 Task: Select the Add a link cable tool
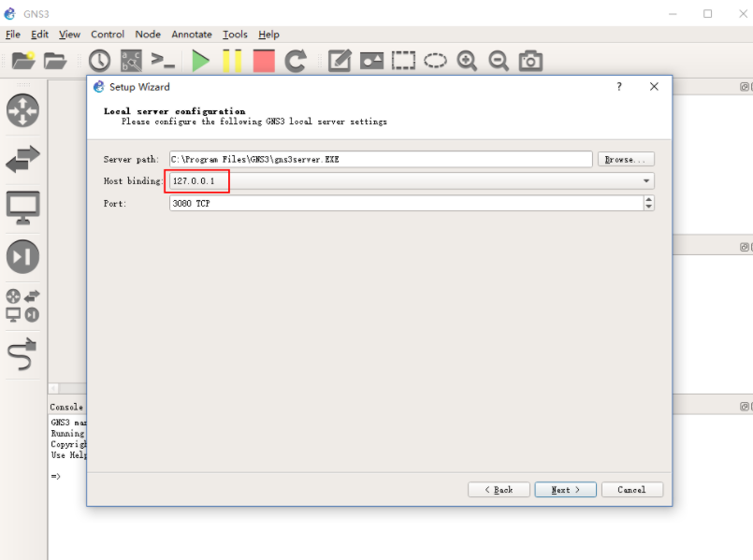pyautogui.click(x=22, y=354)
